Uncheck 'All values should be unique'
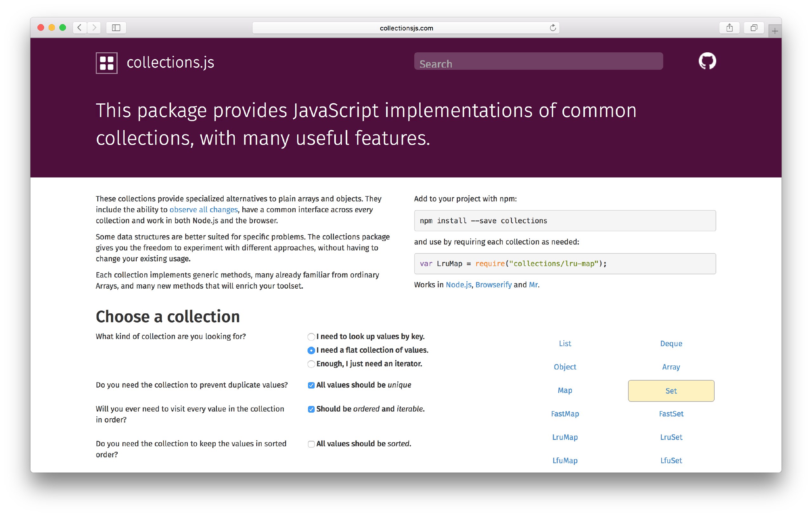 (x=311, y=385)
